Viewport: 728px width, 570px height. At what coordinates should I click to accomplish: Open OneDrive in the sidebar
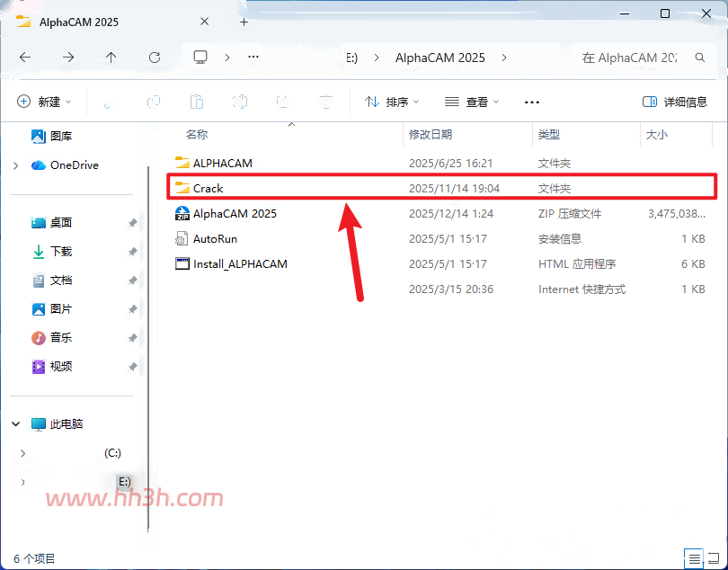(x=65, y=165)
